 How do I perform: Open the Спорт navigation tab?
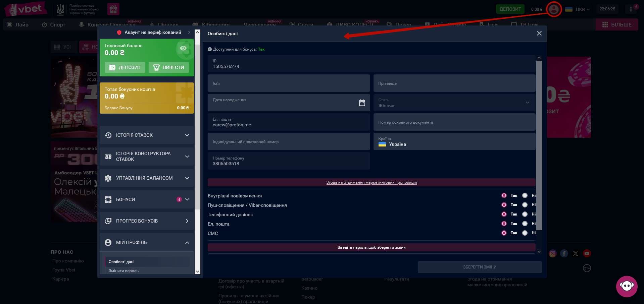[x=54, y=24]
